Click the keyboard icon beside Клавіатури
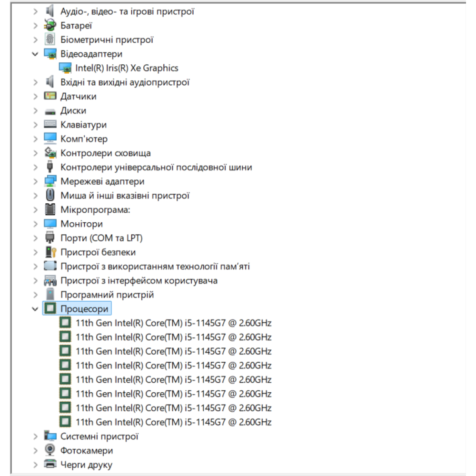476x476 pixels. pyautogui.click(x=50, y=125)
